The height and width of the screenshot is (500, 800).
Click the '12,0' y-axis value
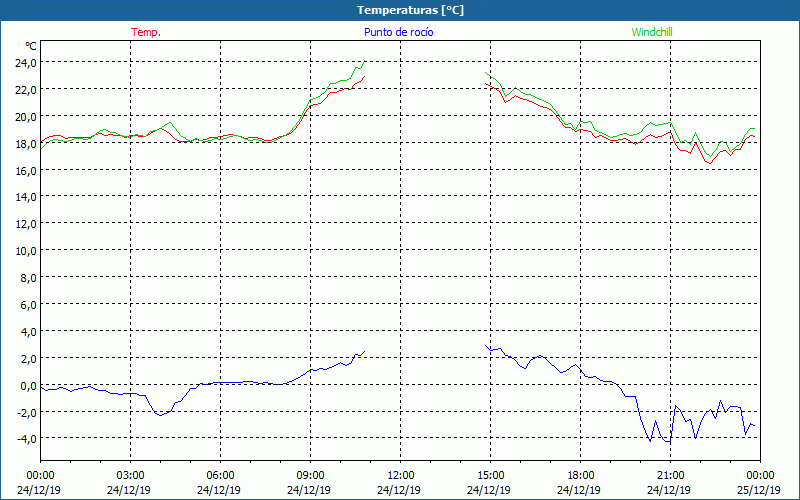(26, 224)
